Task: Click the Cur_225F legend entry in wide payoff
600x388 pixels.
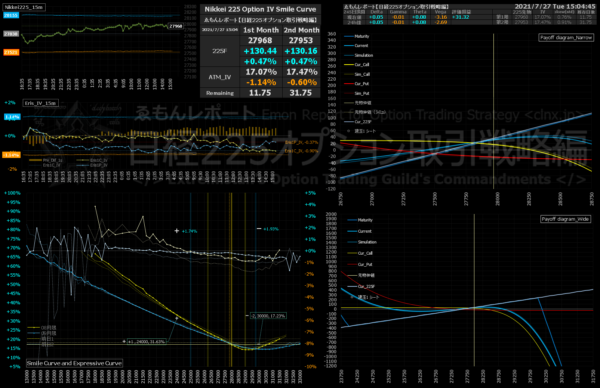Action: tap(361, 286)
